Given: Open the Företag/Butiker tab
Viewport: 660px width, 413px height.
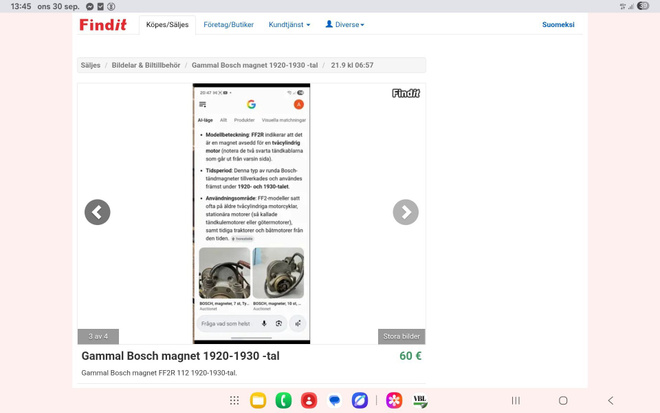Looking at the screenshot, I should pyautogui.click(x=229, y=25).
